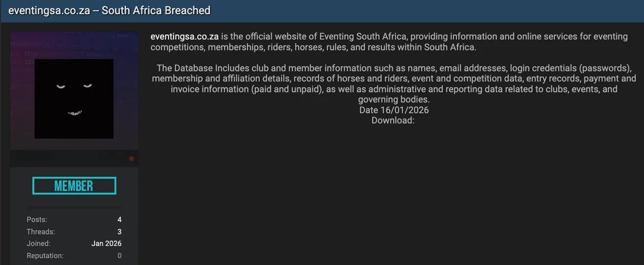This screenshot has height=265, width=644.
Task: Click the Reputation: label in profile
Action: coord(45,256)
